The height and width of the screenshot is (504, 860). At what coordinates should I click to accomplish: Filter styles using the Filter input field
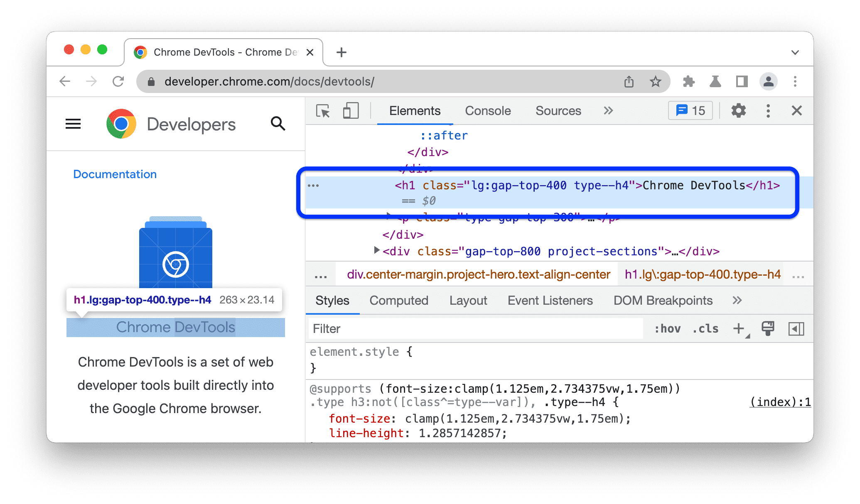click(455, 329)
